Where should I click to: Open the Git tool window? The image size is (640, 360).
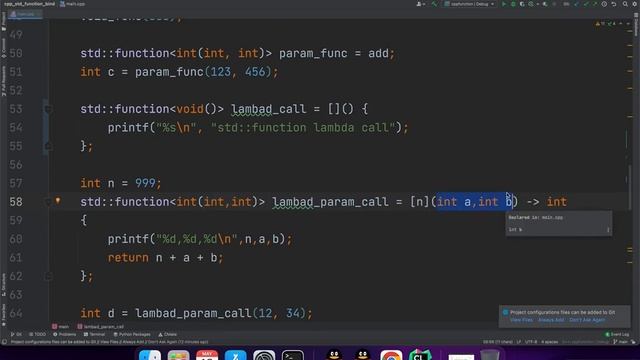pos(16,334)
